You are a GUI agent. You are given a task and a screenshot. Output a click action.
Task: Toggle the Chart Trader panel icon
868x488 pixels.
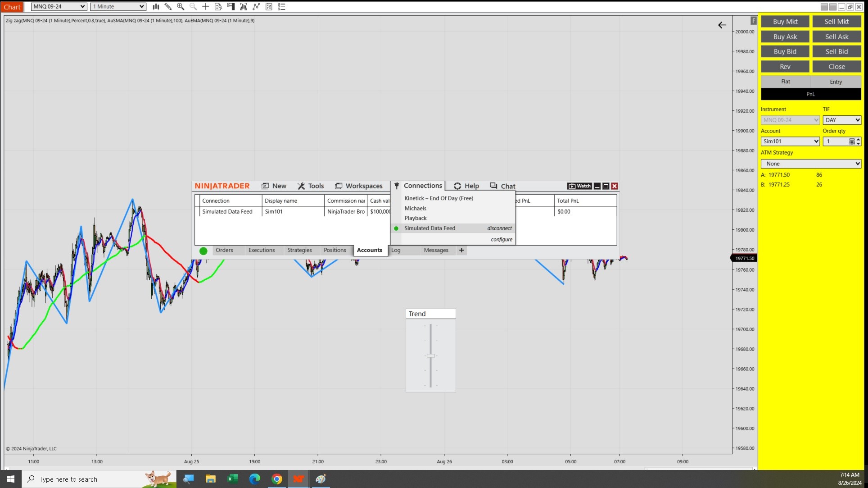[x=231, y=6]
